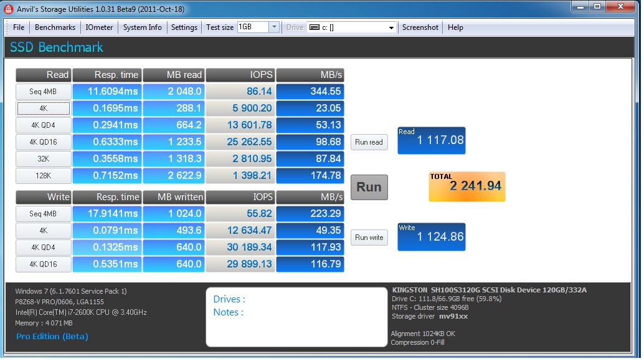Screen dimensions: 644x361
Task: Click the MB read column header
Action: (x=174, y=75)
